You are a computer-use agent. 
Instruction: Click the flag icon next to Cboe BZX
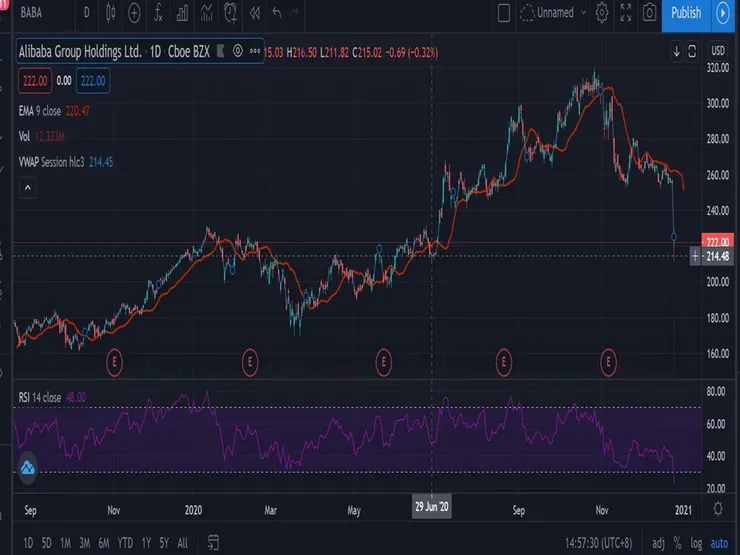coord(220,51)
